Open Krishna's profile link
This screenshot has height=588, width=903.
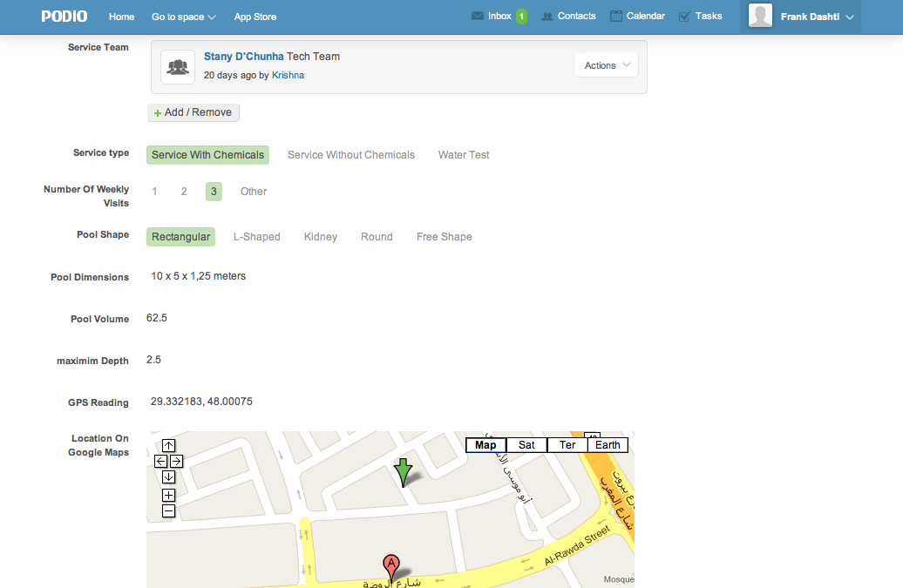click(288, 75)
